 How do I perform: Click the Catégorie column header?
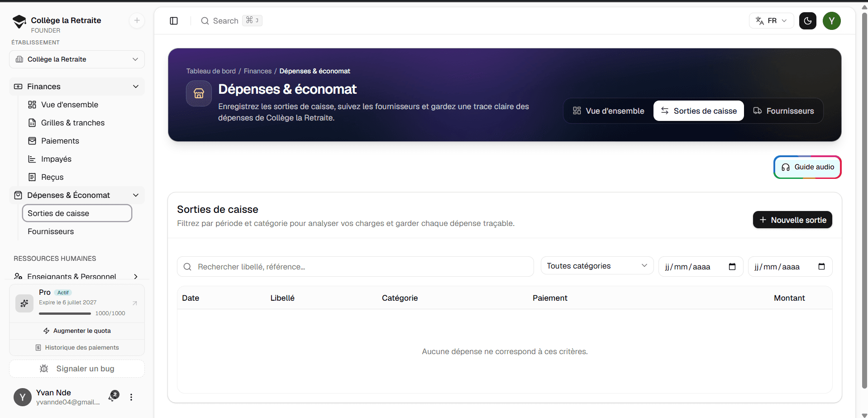[x=400, y=298]
